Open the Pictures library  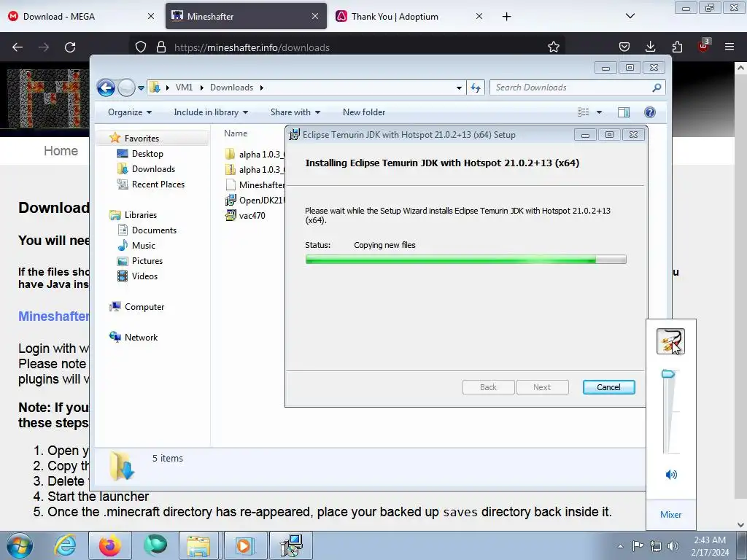147,261
